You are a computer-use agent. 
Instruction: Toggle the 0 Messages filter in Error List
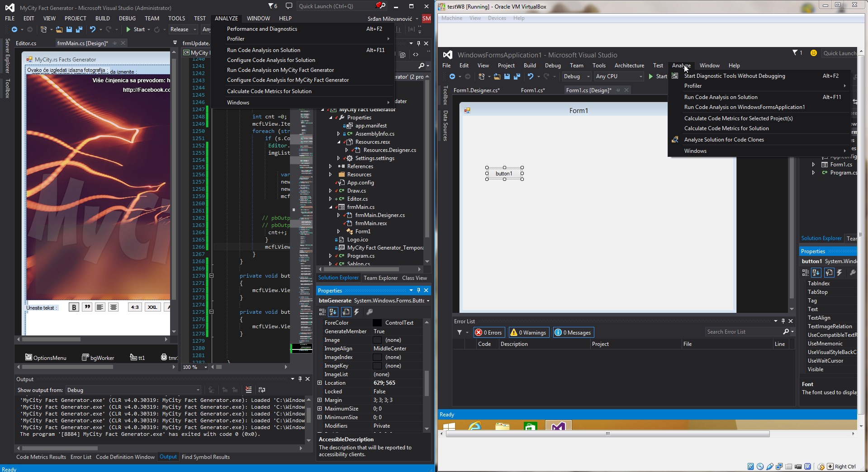(x=573, y=333)
